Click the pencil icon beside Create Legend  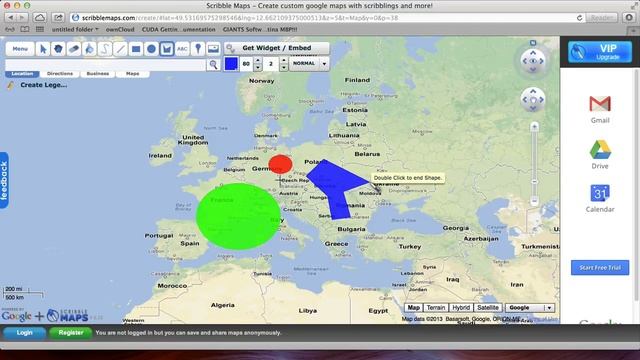[x=11, y=85]
